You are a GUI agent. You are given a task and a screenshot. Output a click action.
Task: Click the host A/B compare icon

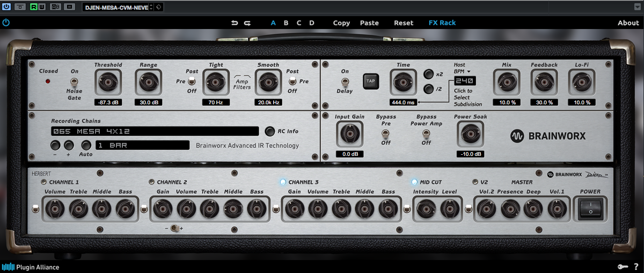point(55,7)
